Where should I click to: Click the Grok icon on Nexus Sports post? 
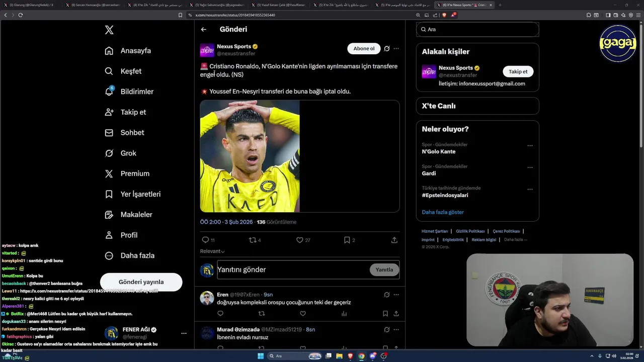(386, 49)
